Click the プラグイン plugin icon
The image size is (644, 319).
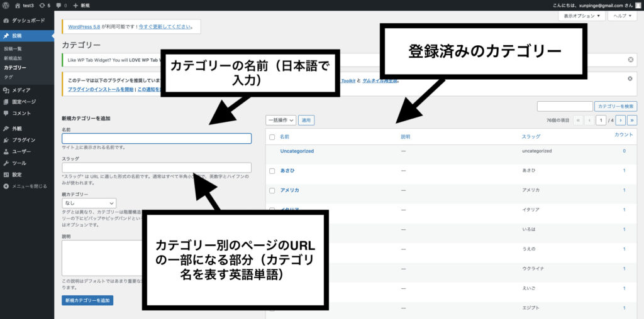(x=6, y=140)
